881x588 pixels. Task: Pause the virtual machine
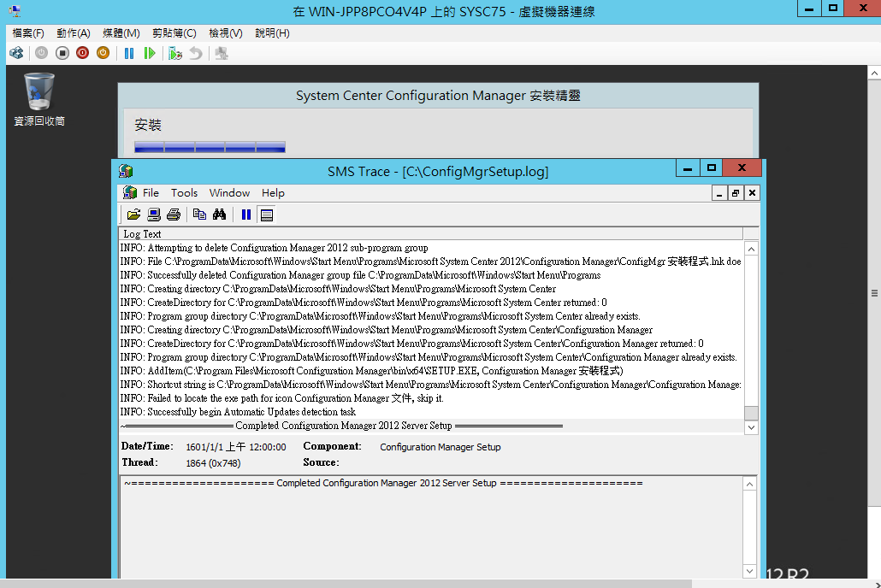(x=129, y=53)
